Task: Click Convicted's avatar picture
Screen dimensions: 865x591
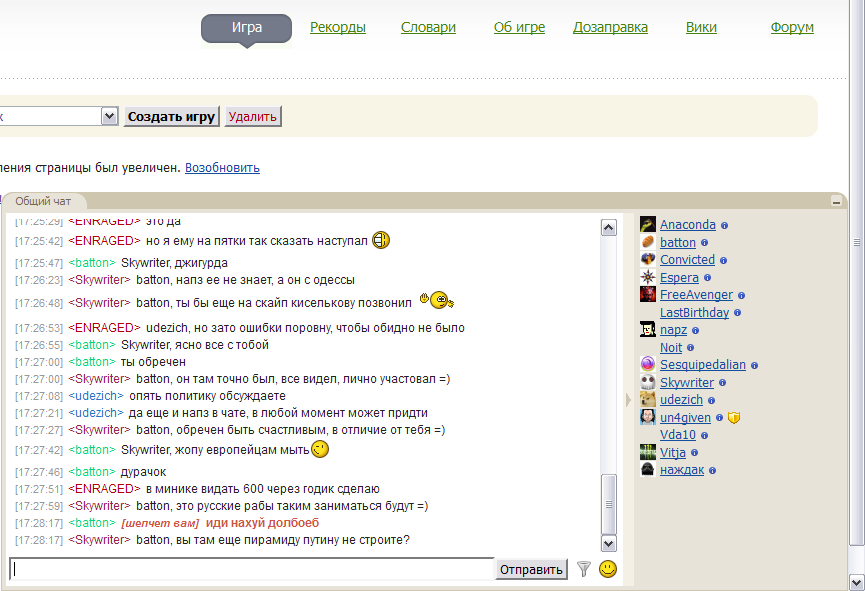Action: (648, 259)
